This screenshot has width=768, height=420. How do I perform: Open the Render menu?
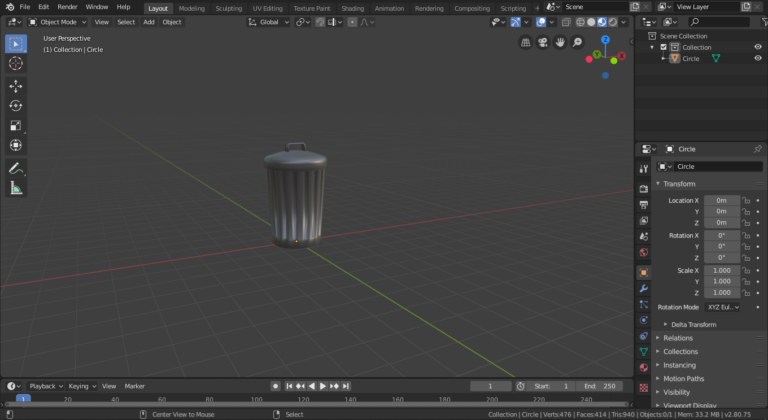coord(67,7)
